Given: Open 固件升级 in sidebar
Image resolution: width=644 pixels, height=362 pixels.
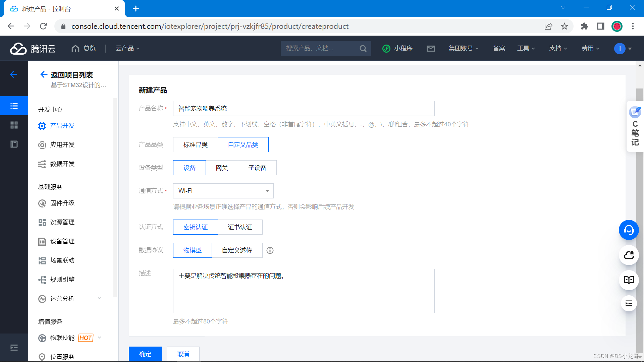Looking at the screenshot, I should pyautogui.click(x=56, y=203).
